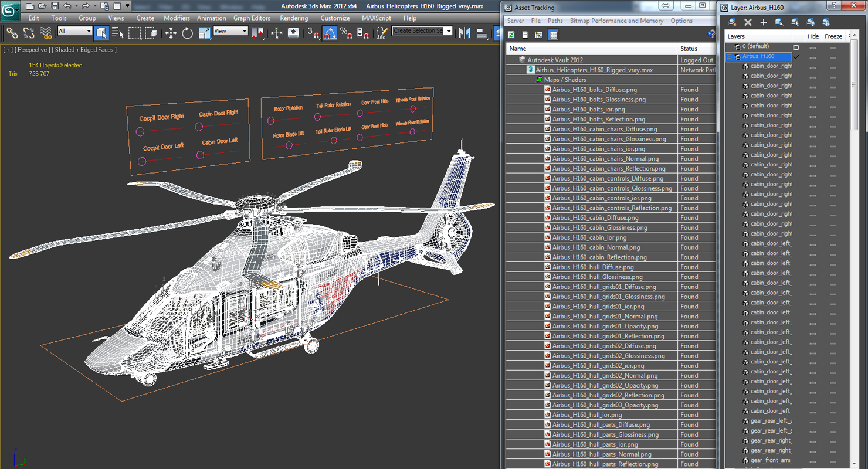Click the New Scene icon in title bar
This screenshot has width=868, height=469.
coord(29,6)
